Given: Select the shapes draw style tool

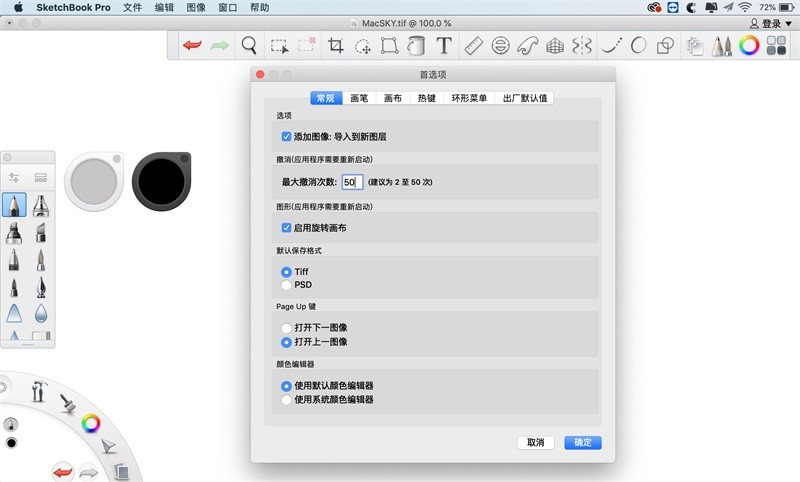Looking at the screenshot, I should tap(665, 45).
